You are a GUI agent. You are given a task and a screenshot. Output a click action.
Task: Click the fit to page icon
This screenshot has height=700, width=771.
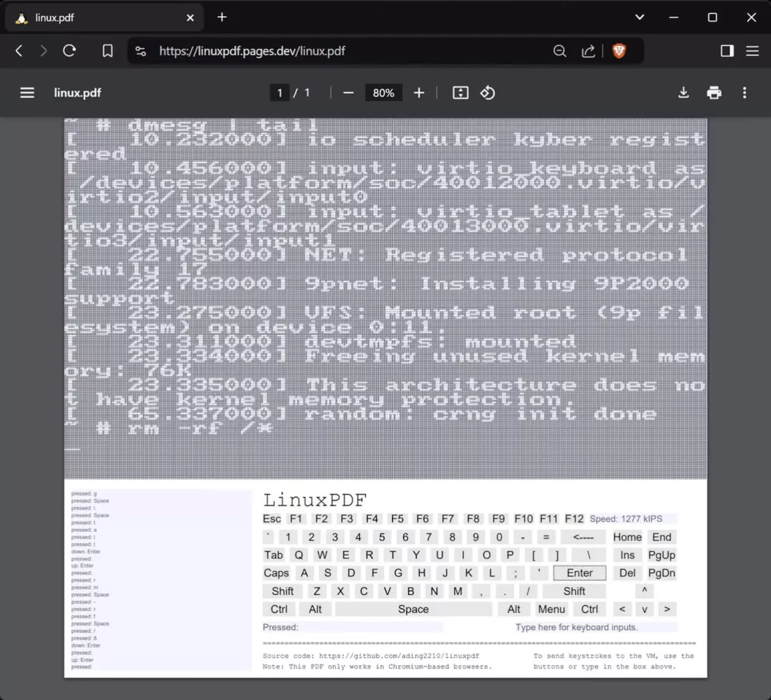pyautogui.click(x=460, y=93)
